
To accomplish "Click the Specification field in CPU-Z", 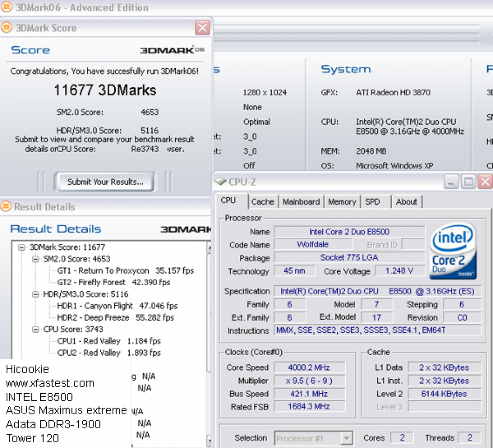I will 378,291.
